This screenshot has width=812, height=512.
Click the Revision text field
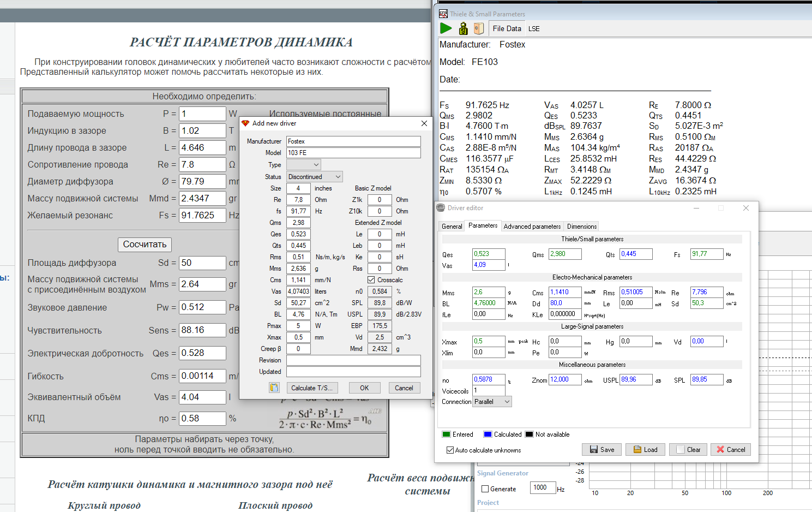pyautogui.click(x=353, y=360)
